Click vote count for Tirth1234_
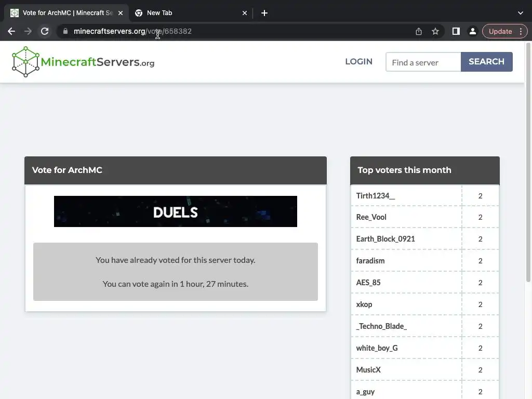The height and width of the screenshot is (399, 532). point(481,196)
